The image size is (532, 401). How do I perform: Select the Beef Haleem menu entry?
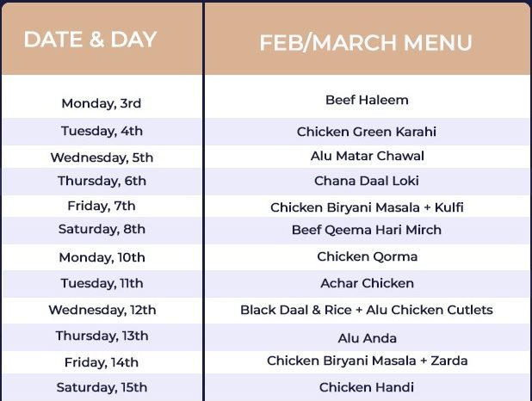click(x=367, y=100)
